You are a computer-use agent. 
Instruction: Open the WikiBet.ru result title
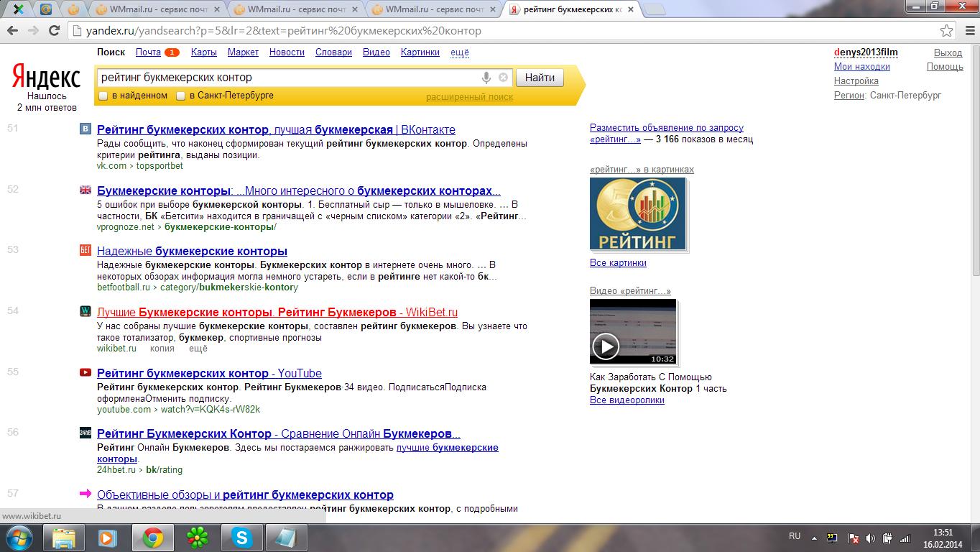click(x=277, y=312)
